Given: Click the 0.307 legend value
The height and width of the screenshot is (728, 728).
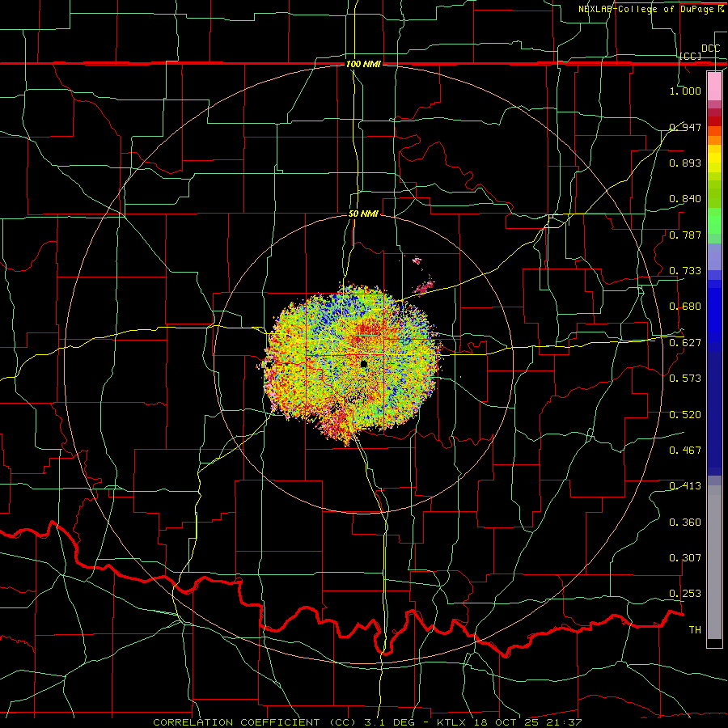Looking at the screenshot, I should (x=685, y=558).
